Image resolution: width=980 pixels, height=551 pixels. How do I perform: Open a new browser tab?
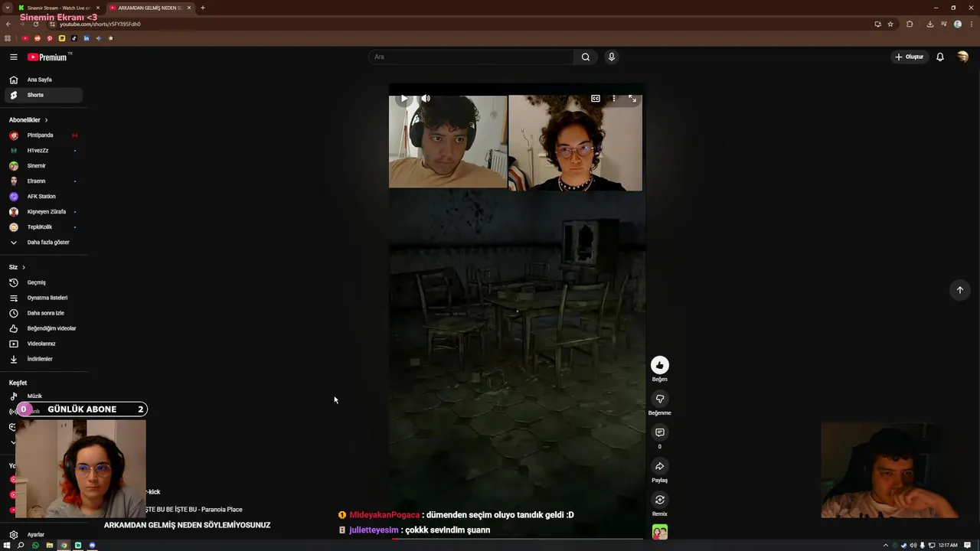(x=203, y=8)
